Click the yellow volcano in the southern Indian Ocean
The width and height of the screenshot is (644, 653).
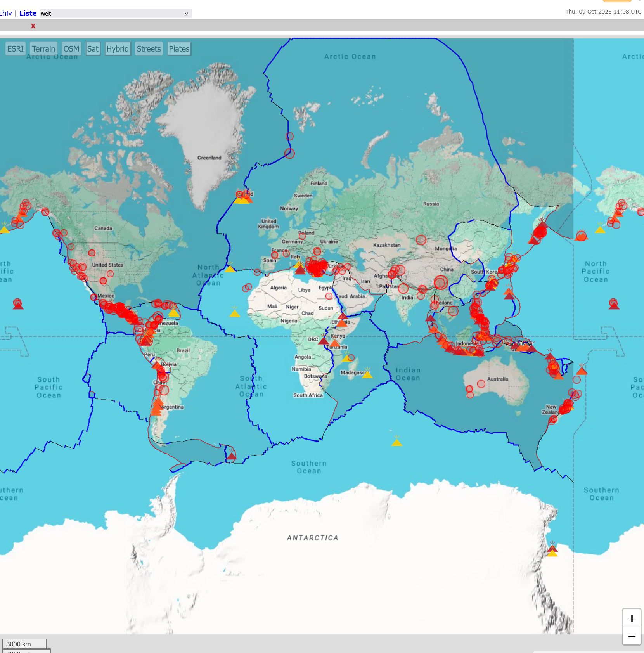point(396,442)
